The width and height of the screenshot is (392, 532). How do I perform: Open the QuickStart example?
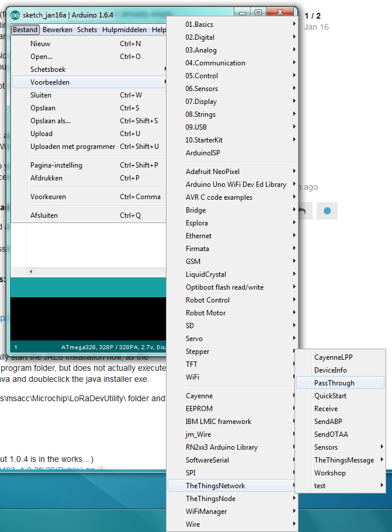pos(341,396)
